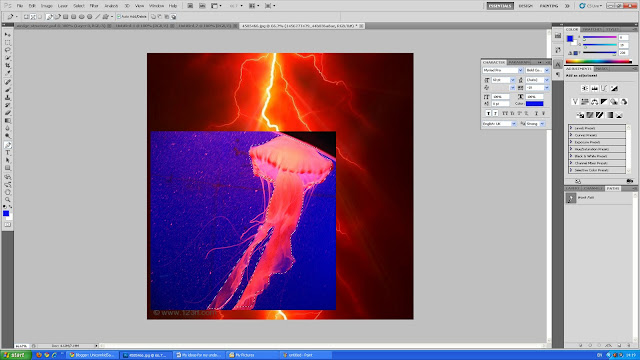The image size is (640, 360).
Task: Toggle Quick Mask mode in toolbox
Action: click(7, 225)
